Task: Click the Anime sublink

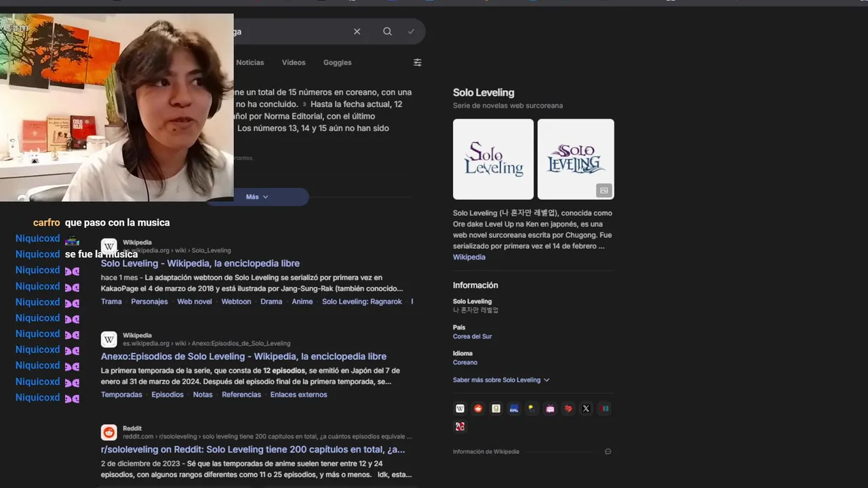Action: pos(302,302)
